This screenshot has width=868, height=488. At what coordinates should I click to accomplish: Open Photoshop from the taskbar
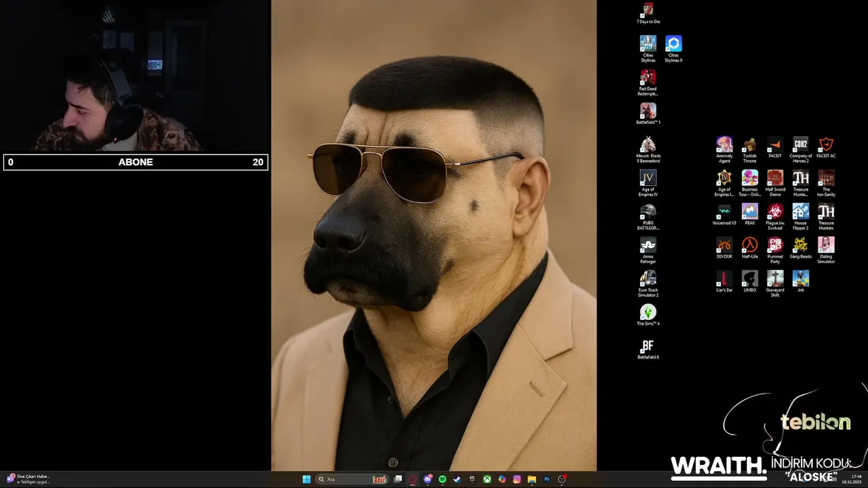coord(547,479)
